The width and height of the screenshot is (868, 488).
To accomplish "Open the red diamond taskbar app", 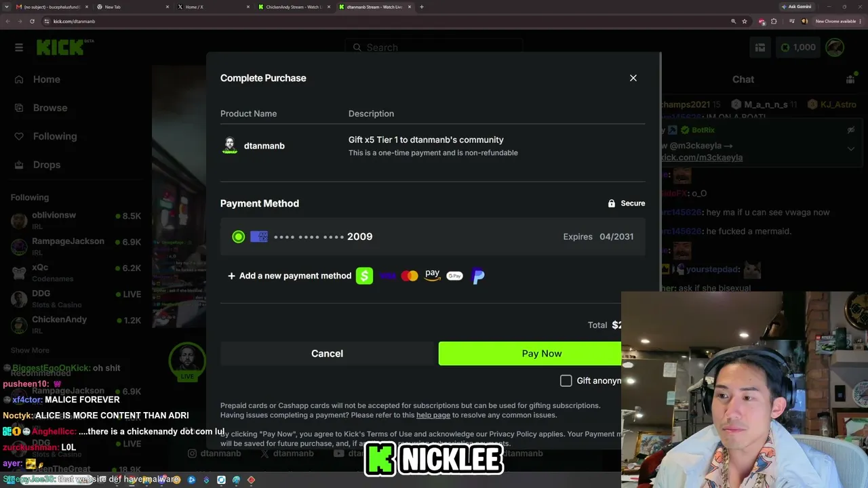I will [x=251, y=480].
